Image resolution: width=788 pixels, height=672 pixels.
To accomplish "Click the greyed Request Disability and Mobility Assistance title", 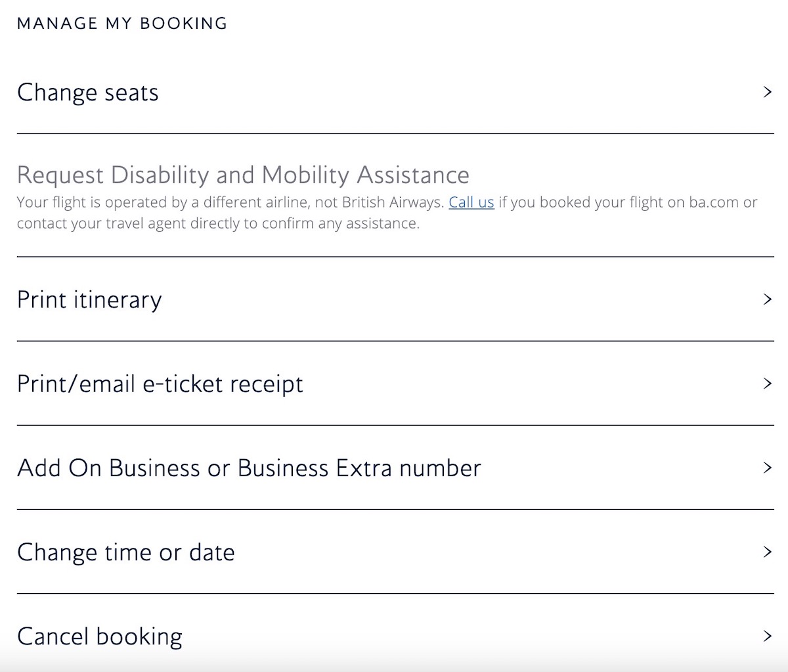I will [x=243, y=175].
